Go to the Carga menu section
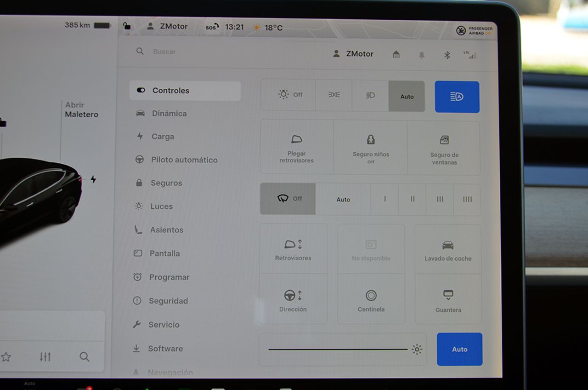This screenshot has height=390, width=588. tap(163, 137)
